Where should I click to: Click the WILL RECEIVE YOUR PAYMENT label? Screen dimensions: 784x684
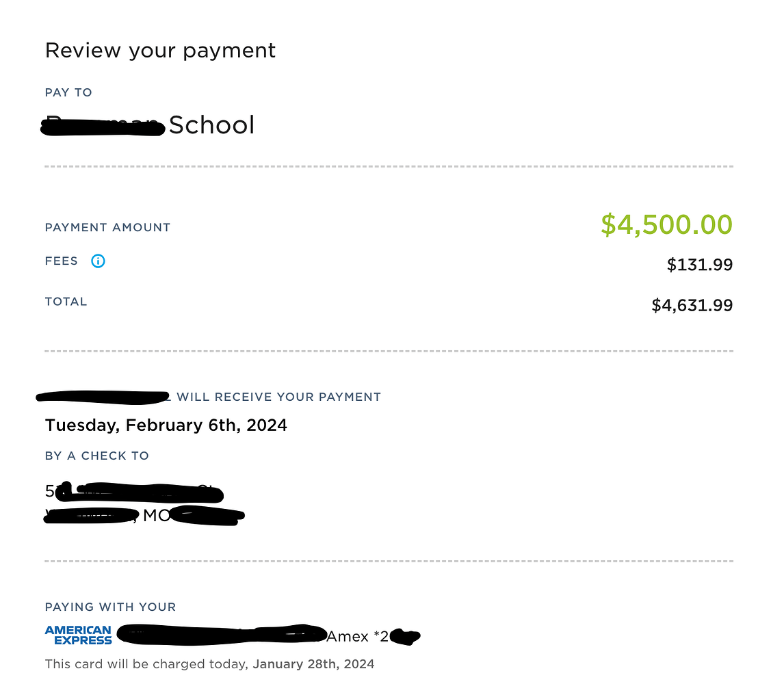click(278, 397)
